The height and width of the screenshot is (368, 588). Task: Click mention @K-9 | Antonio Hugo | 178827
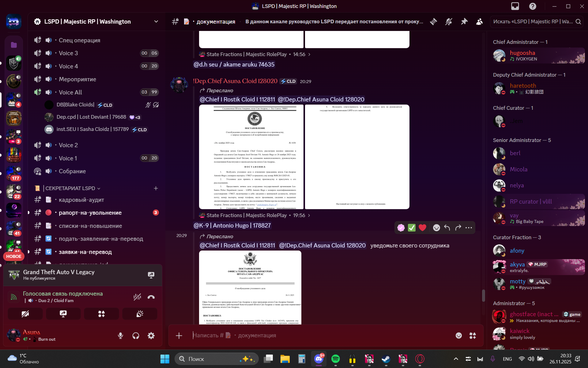232,225
